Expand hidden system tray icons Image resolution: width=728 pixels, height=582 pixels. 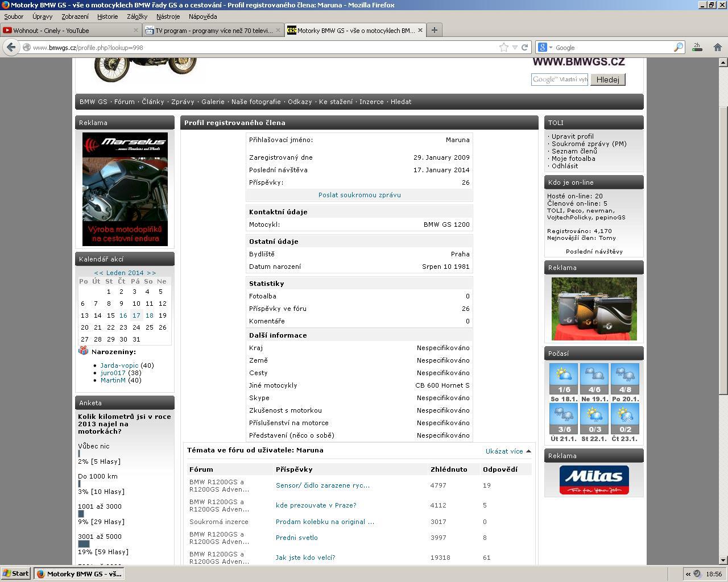pos(688,574)
